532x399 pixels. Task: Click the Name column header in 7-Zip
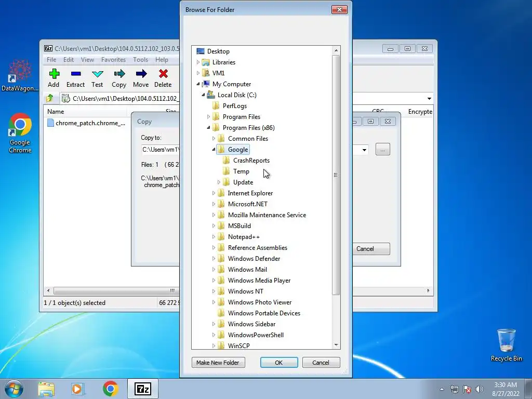[x=86, y=112]
